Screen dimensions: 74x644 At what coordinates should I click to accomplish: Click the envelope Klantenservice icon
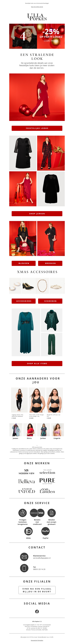24,556
